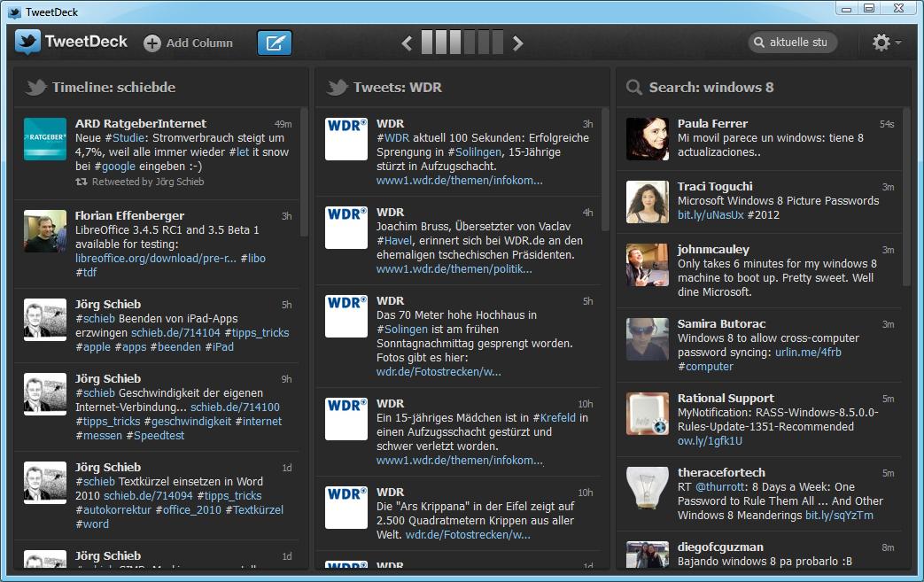Click the 'Add Column' text label
This screenshot has height=582, width=924.
pos(199,43)
